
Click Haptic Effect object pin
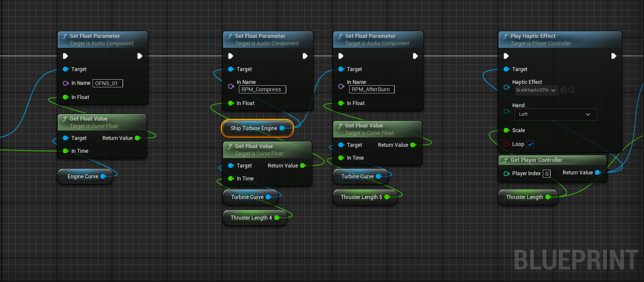(x=506, y=87)
